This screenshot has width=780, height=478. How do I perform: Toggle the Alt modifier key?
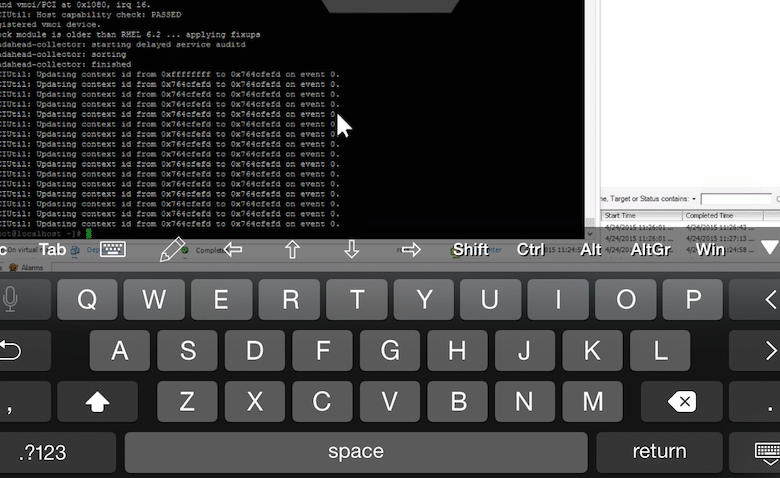click(591, 249)
